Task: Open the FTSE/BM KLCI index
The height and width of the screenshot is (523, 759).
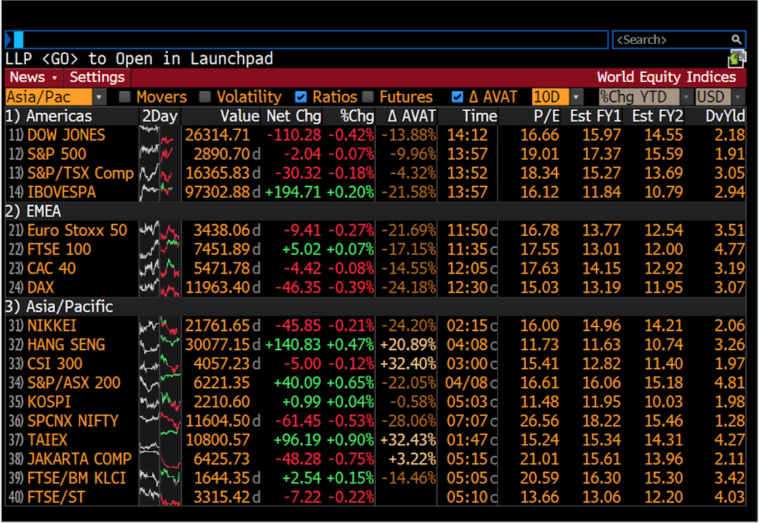Action: point(76,478)
